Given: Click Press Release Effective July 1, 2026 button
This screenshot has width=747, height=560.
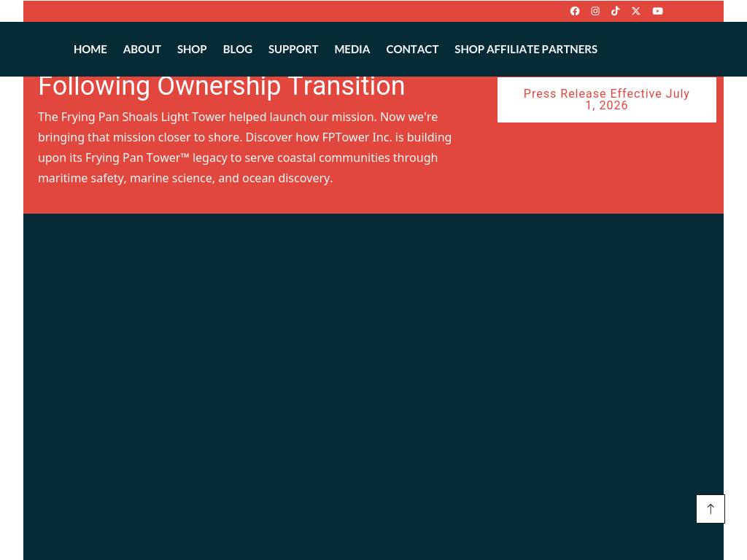Looking at the screenshot, I should pyautogui.click(x=606, y=99).
